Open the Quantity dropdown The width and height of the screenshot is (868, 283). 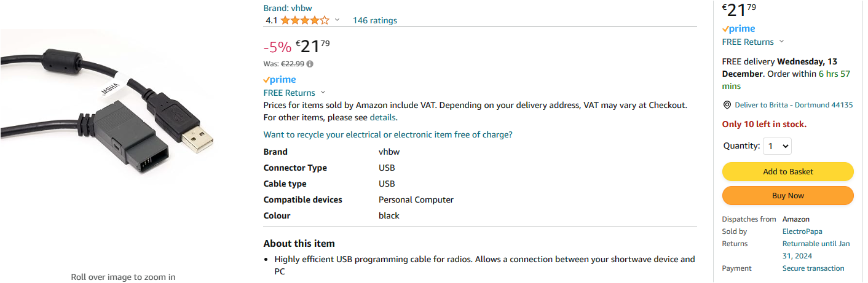pos(777,146)
